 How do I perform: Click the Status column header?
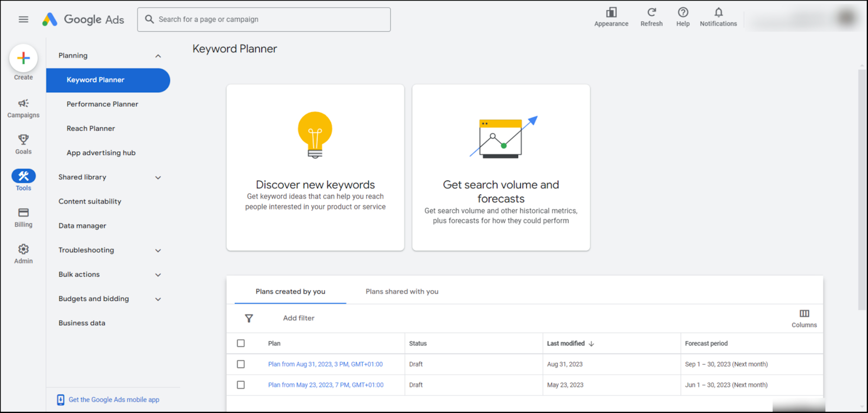[x=418, y=344]
